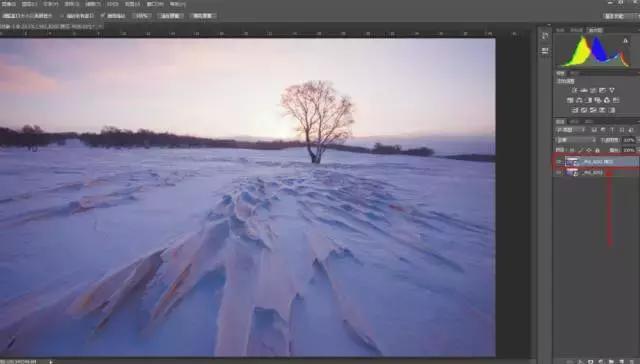Image resolution: width=640 pixels, height=364 pixels.
Task: Open the Layer menu
Action: pyautogui.click(x=29, y=4)
